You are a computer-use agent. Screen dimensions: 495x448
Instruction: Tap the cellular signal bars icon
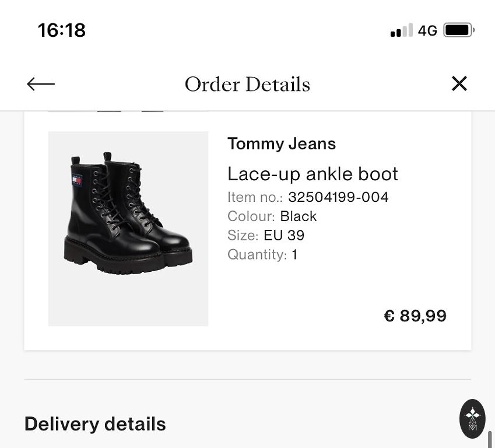click(401, 30)
